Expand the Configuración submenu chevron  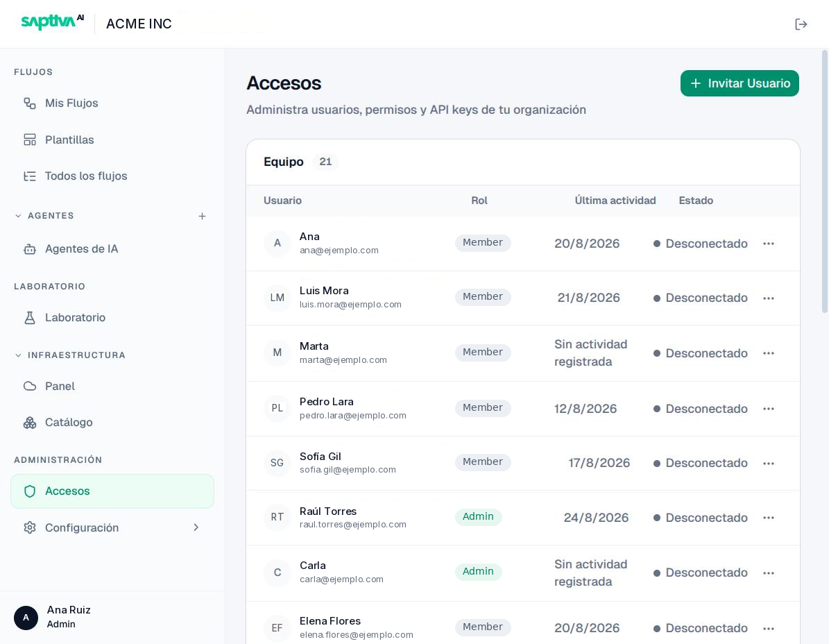click(x=196, y=527)
